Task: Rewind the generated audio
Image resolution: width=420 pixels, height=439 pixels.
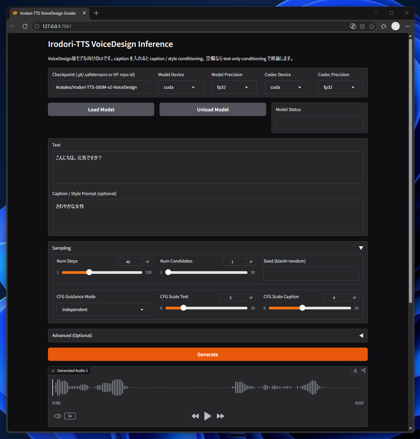Action: (195, 416)
